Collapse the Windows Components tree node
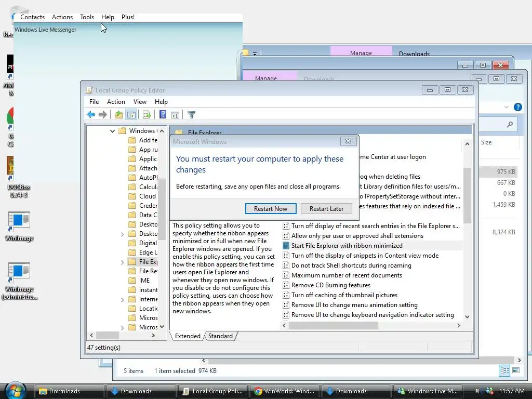 click(x=112, y=131)
